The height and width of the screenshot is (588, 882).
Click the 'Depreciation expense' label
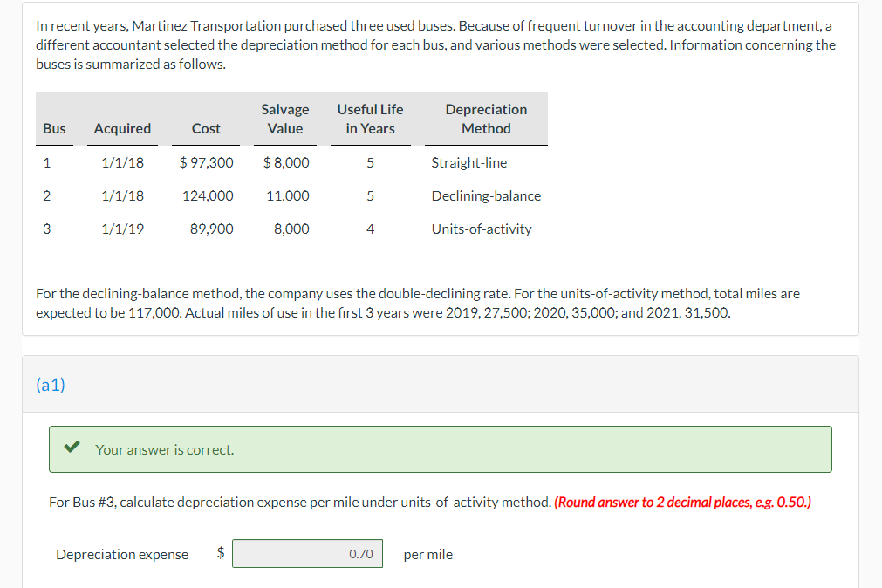(122, 554)
